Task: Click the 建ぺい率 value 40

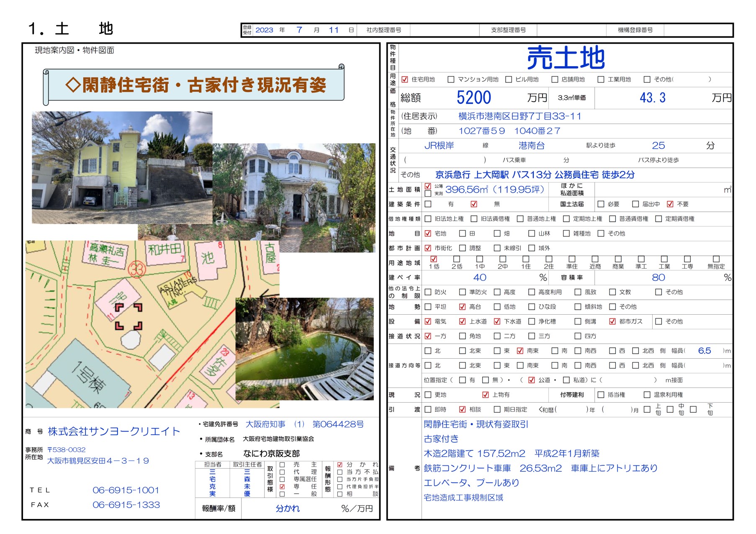Action: pyautogui.click(x=479, y=277)
